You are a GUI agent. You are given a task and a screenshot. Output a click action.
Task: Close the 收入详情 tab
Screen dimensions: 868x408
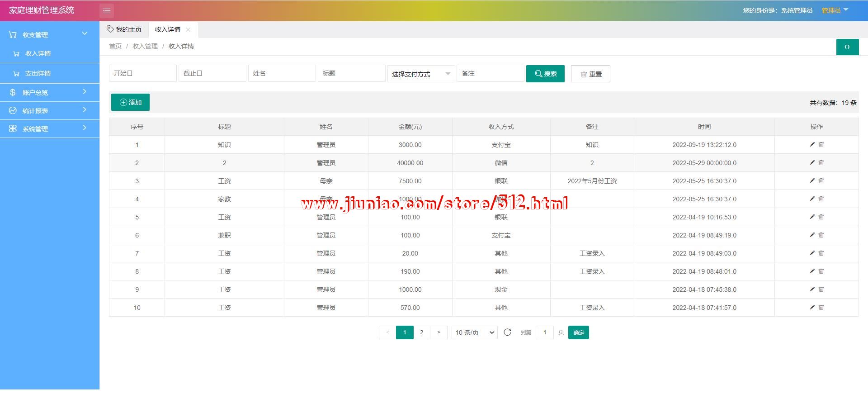click(188, 30)
